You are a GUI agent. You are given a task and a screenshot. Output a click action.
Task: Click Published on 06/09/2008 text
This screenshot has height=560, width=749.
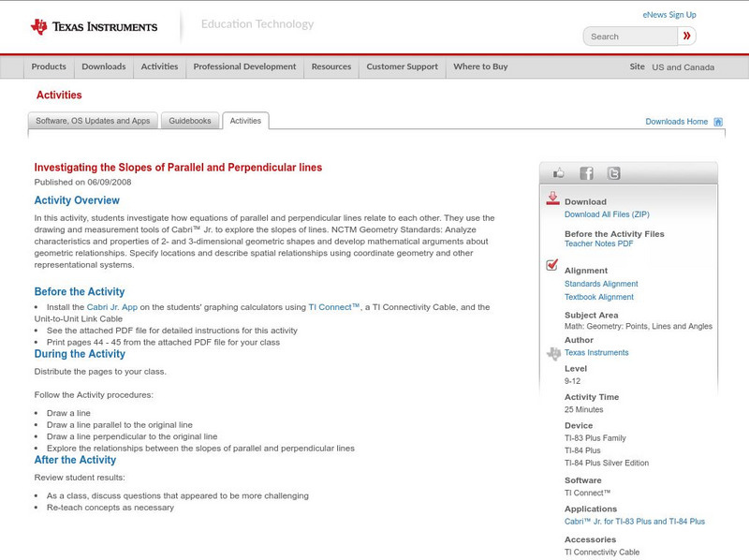82,182
